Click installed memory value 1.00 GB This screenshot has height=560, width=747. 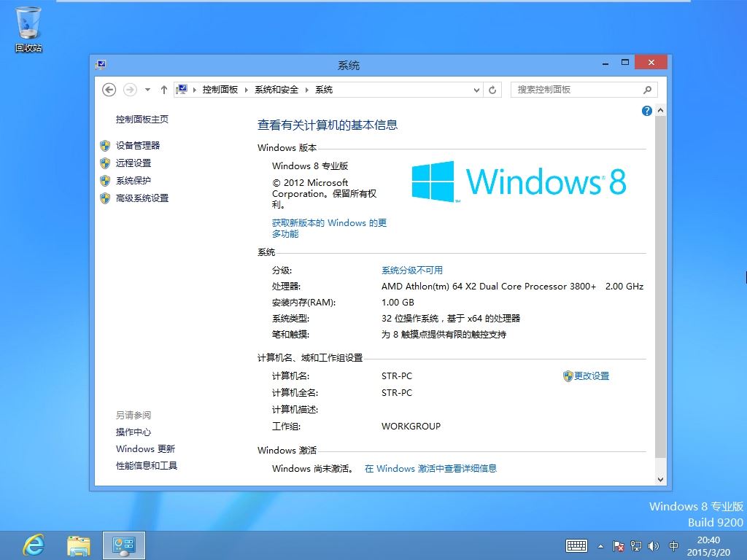[398, 303]
